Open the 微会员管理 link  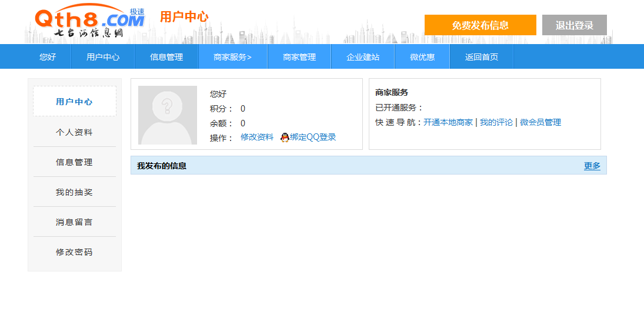(x=540, y=122)
